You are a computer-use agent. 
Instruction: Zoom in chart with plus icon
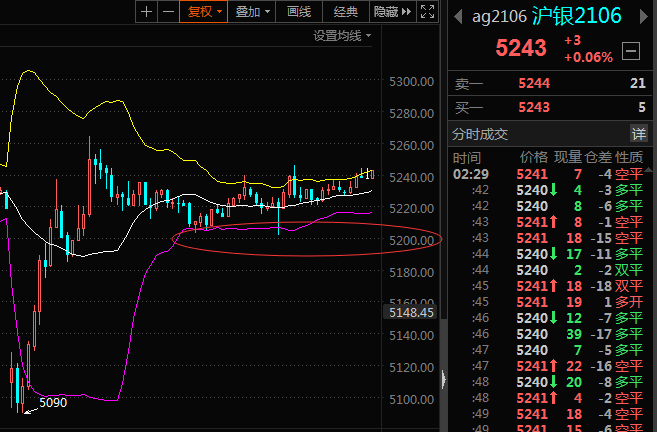click(x=146, y=11)
